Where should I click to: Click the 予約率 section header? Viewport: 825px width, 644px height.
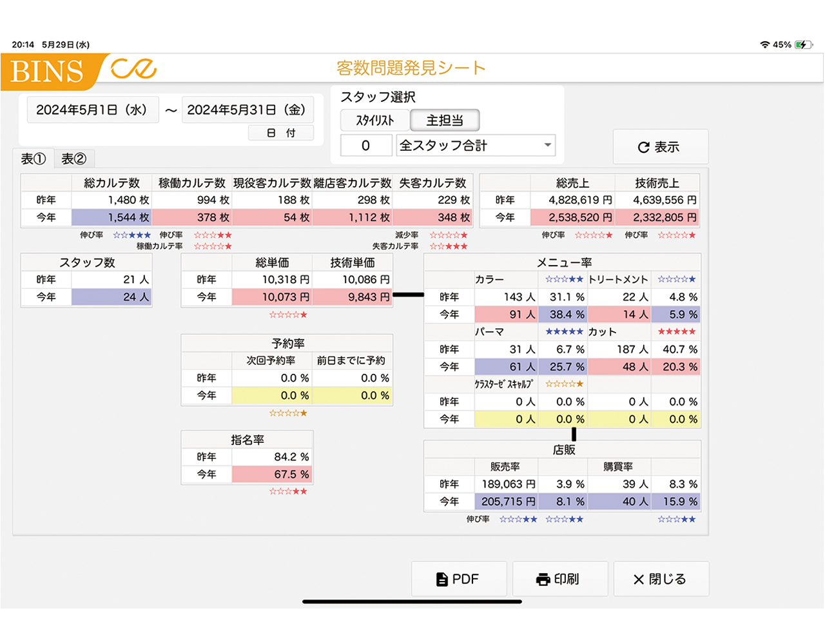287,344
